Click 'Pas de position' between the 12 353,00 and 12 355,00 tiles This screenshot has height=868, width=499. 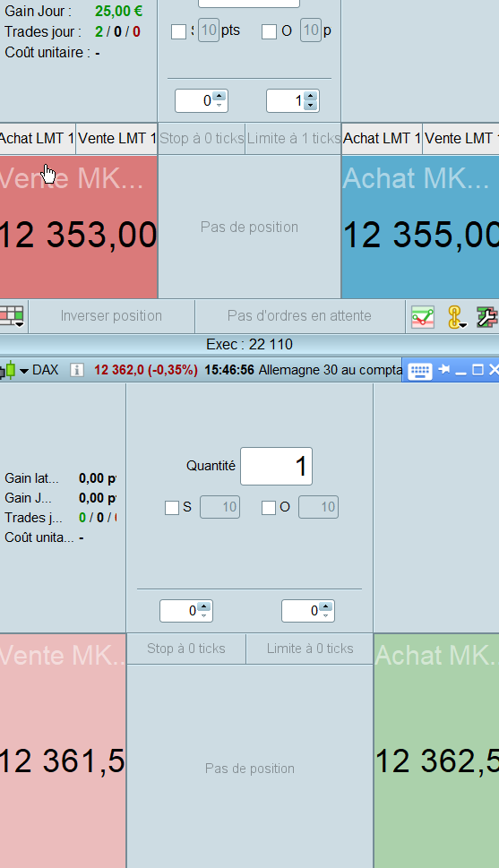click(x=249, y=227)
